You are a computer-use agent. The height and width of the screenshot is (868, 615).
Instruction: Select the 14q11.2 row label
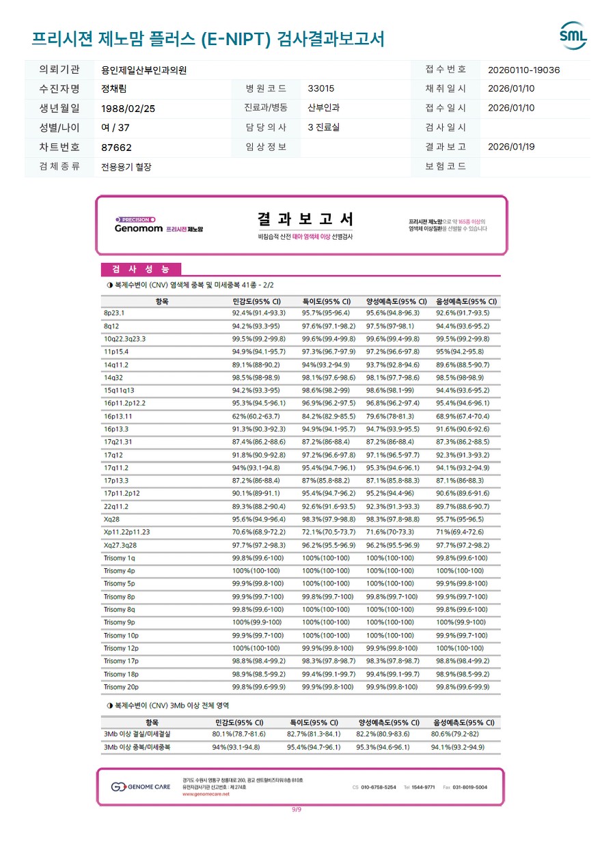(116, 365)
